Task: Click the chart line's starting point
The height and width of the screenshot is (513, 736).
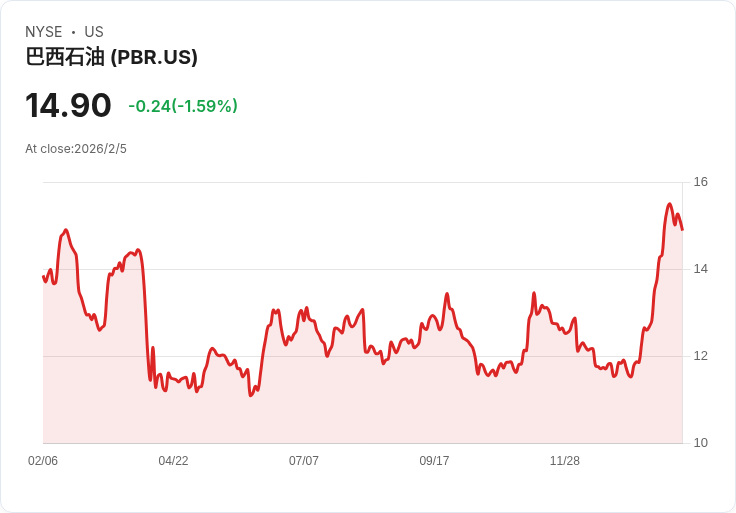Action: point(43,276)
